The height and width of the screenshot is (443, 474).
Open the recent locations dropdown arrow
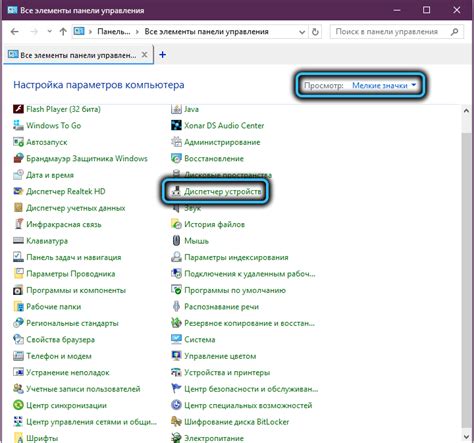(50, 32)
